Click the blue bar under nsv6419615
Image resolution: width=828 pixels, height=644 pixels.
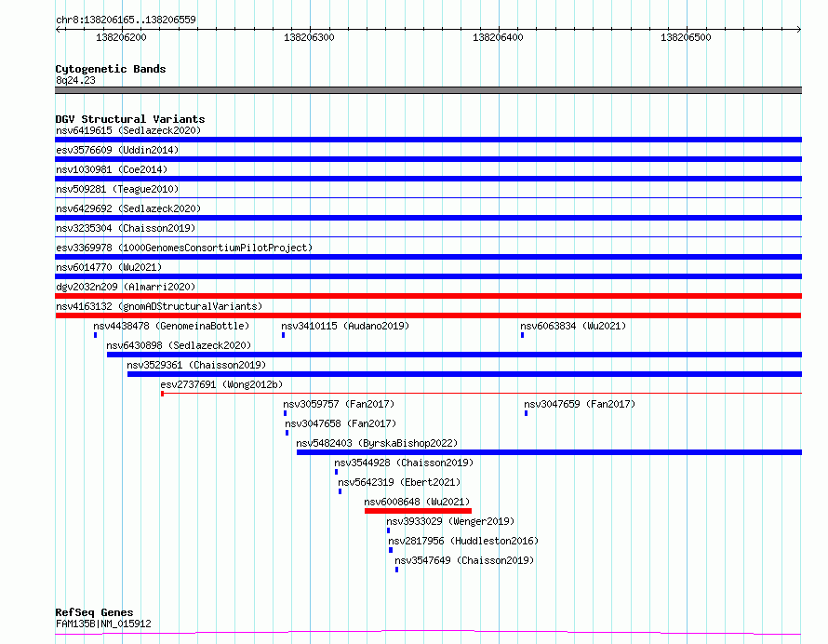coord(428,140)
